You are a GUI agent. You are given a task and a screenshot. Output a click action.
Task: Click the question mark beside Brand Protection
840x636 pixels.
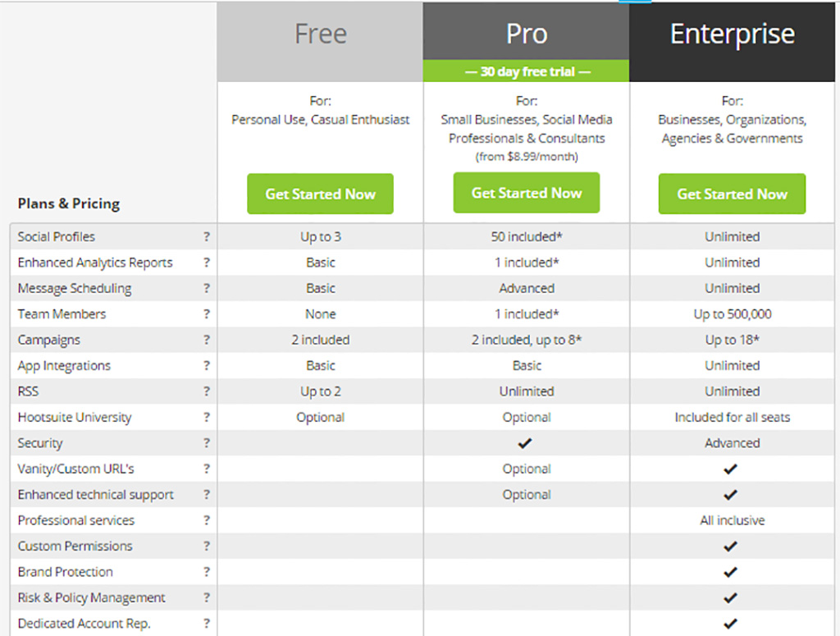tap(207, 572)
